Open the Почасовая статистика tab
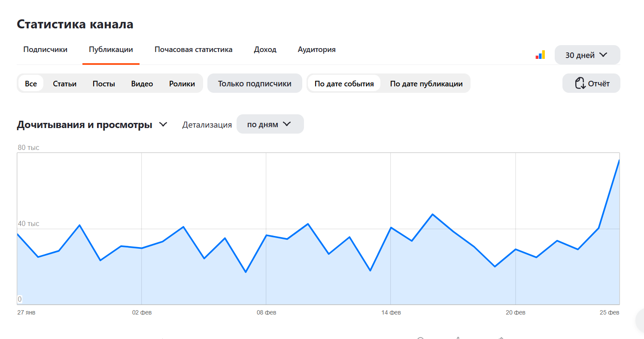The width and height of the screenshot is (644, 339). pos(193,49)
